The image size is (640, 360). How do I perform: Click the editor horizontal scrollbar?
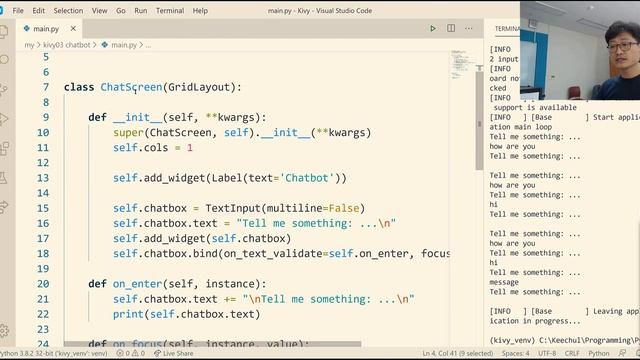212,344
